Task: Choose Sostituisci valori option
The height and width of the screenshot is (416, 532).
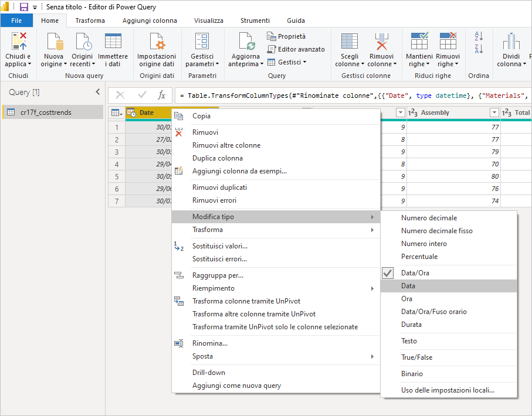Action: [x=276, y=246]
